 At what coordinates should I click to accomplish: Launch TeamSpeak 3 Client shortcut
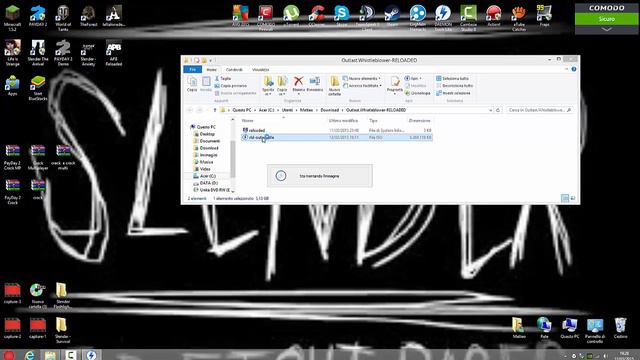coord(367,18)
